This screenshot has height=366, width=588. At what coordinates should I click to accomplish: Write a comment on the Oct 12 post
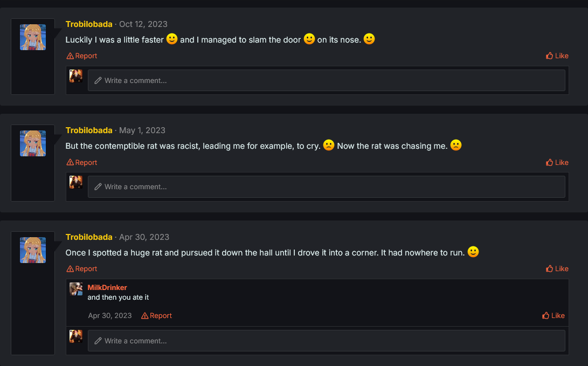tap(326, 81)
